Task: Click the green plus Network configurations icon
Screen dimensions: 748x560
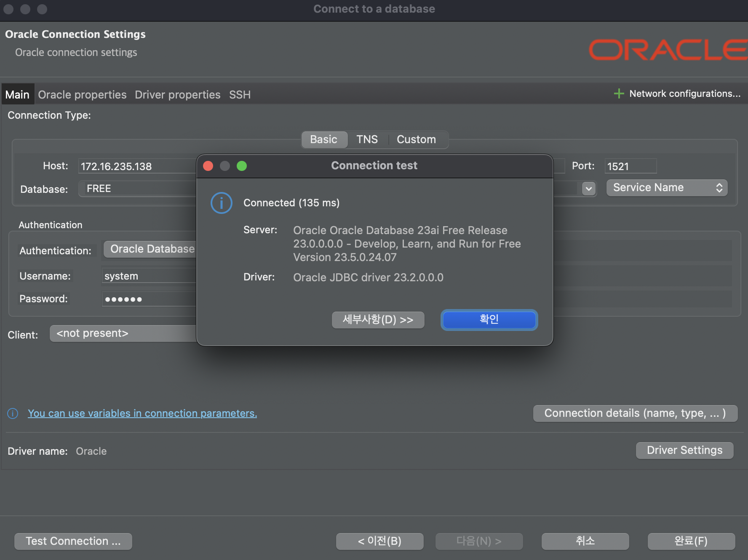Action: [619, 93]
